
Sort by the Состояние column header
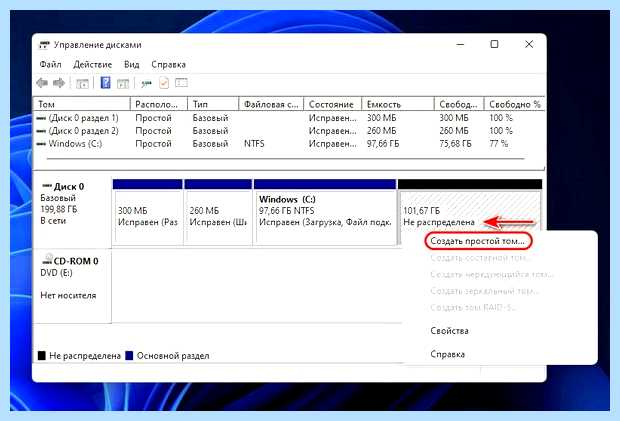point(332,104)
